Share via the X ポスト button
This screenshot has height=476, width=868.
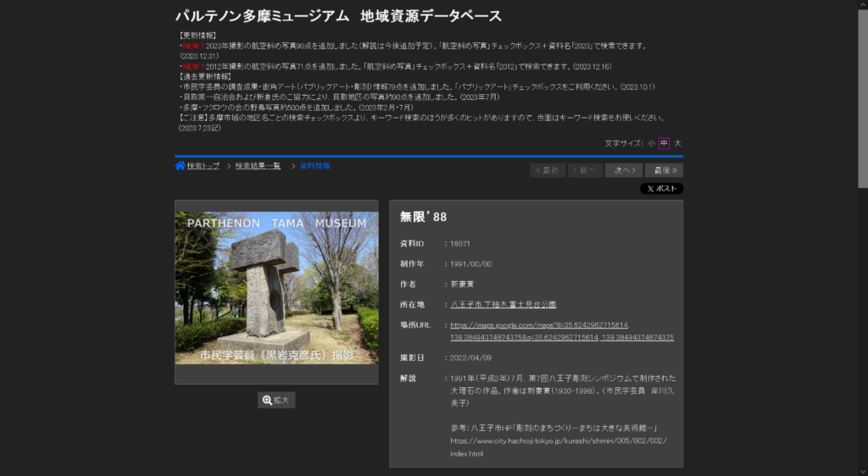tap(661, 189)
